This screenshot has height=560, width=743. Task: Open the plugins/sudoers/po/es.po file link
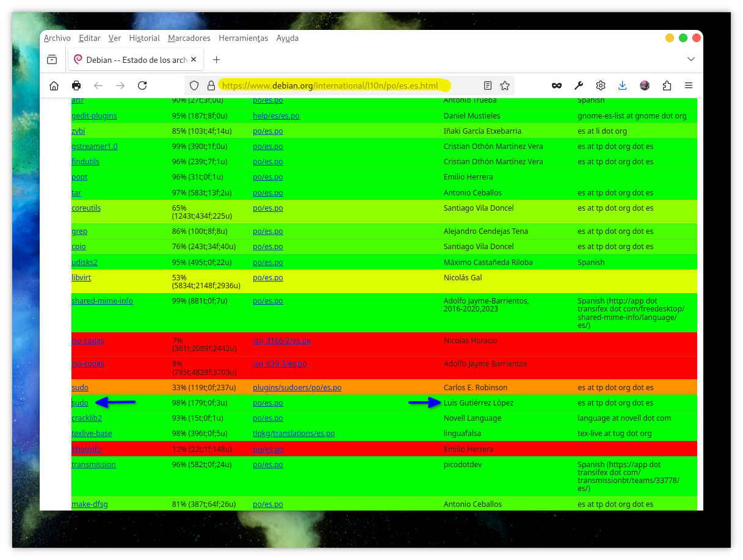pos(297,387)
